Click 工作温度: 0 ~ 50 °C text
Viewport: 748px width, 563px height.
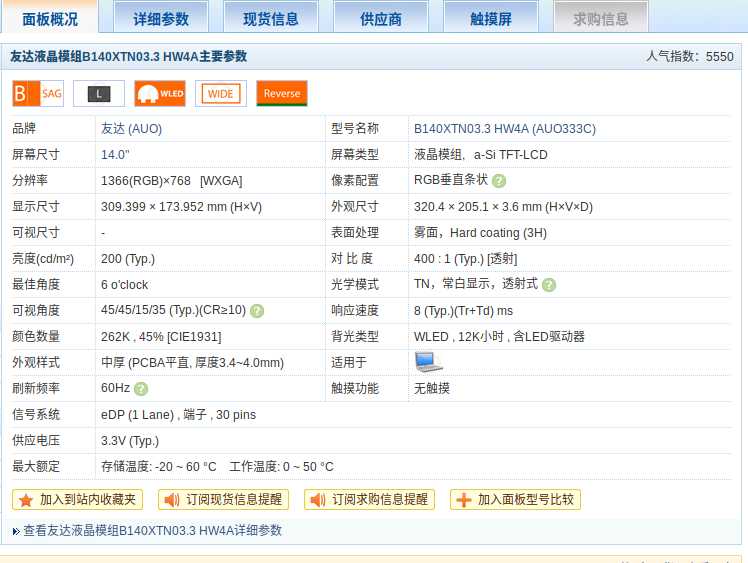[281, 467]
